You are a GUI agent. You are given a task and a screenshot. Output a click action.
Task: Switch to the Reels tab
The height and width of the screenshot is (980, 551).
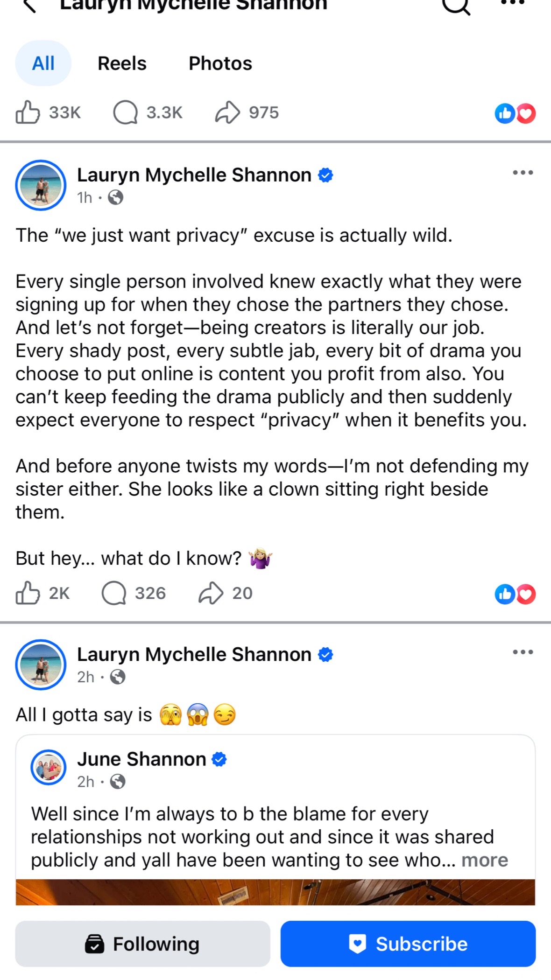click(122, 63)
